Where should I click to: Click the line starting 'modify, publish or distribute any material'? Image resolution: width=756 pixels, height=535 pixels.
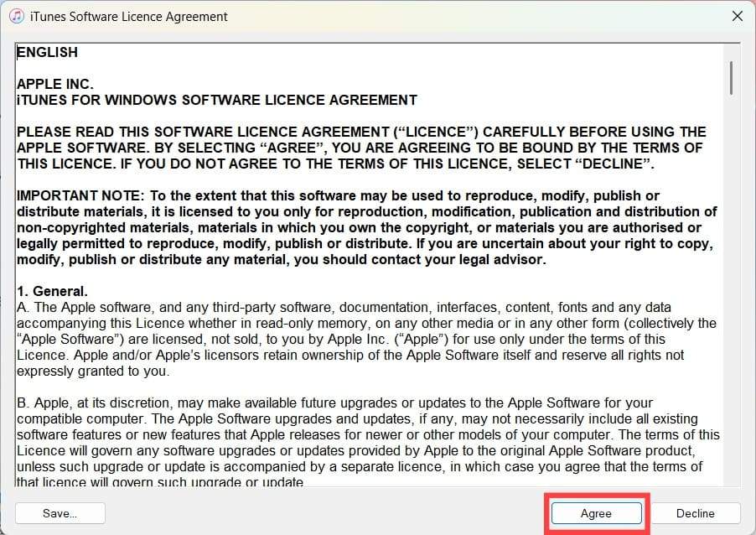[282, 260]
